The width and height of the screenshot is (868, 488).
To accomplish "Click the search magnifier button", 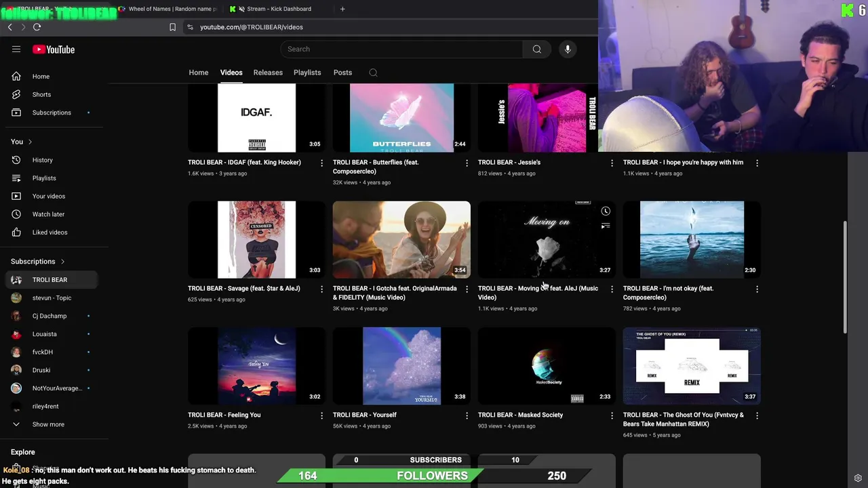I will [x=536, y=49].
